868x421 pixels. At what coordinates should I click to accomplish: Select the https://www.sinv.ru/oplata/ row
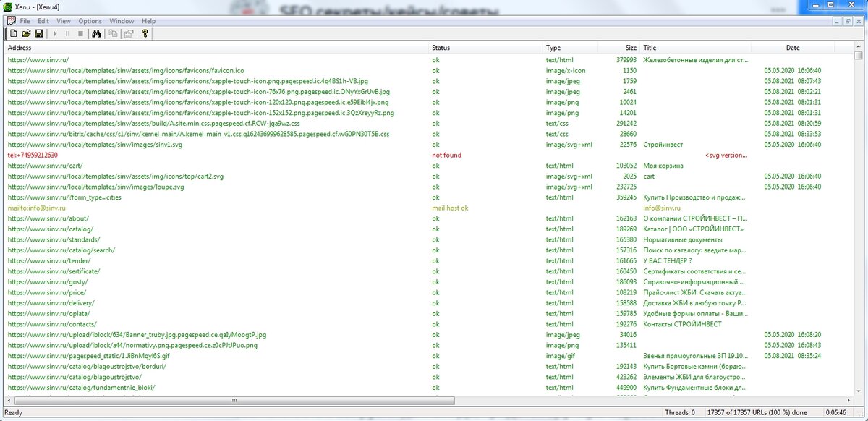[48, 314]
